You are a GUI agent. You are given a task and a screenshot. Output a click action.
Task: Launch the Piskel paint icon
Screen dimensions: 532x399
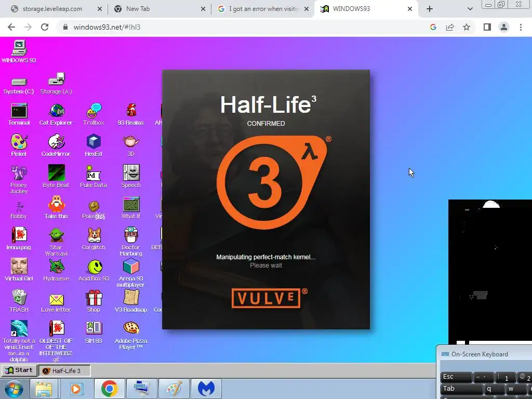click(x=19, y=145)
